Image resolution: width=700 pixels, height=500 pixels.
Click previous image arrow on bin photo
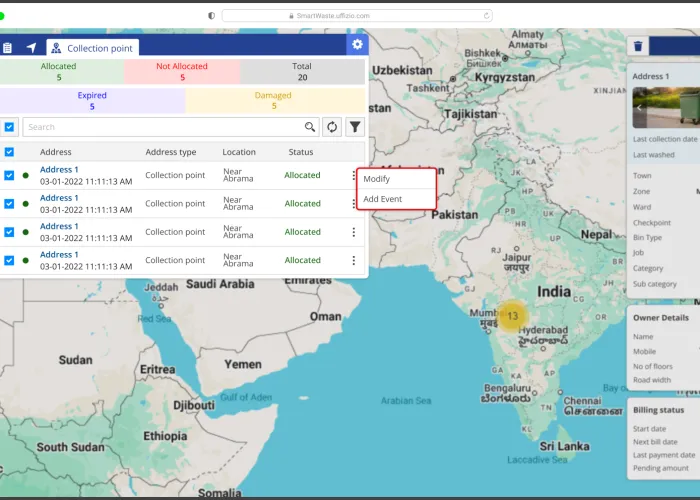coord(640,107)
